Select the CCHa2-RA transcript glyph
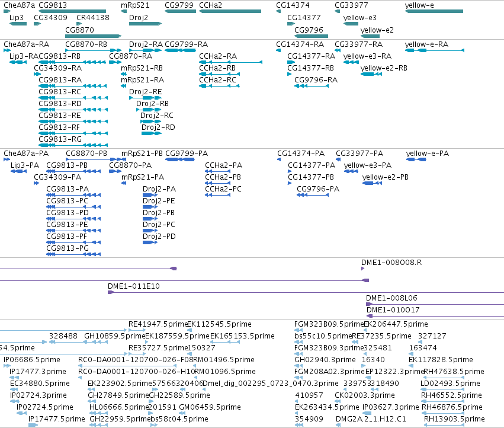Screen dimensions: 504x428 pyautogui.click(x=230, y=62)
